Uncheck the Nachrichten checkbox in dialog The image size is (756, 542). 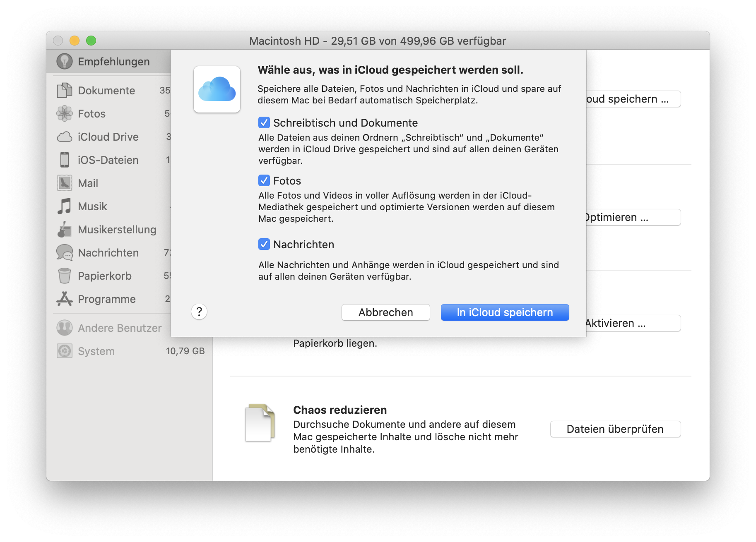point(264,244)
